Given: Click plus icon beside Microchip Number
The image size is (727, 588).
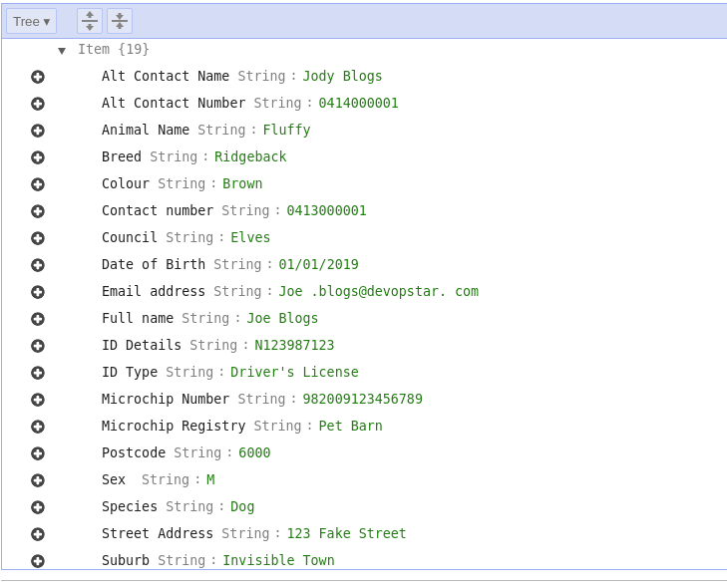Looking at the screenshot, I should (x=38, y=400).
